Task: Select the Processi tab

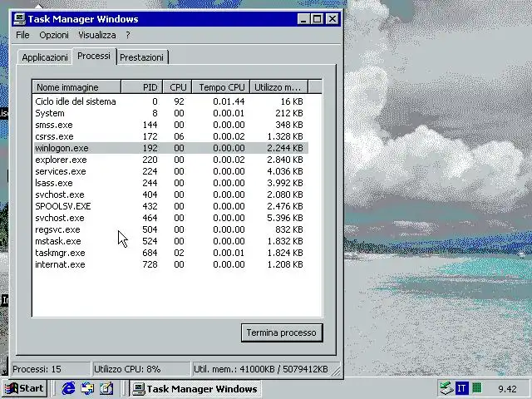Action: 94,56
